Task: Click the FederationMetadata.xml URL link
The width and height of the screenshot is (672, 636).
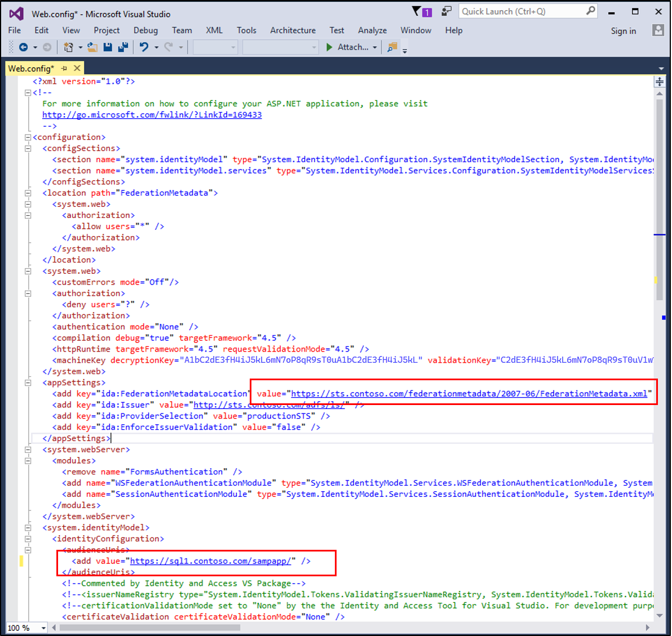Action: (x=469, y=394)
